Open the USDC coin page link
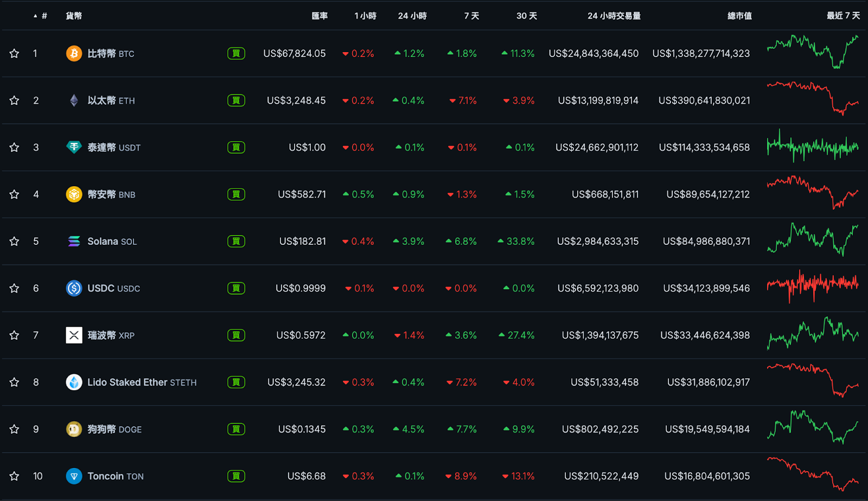The width and height of the screenshot is (868, 501). click(x=114, y=288)
